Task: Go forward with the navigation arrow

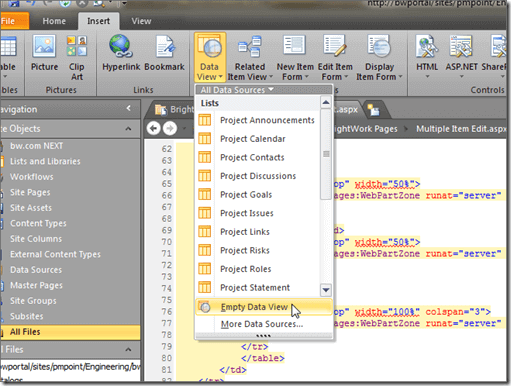Action: coord(170,128)
